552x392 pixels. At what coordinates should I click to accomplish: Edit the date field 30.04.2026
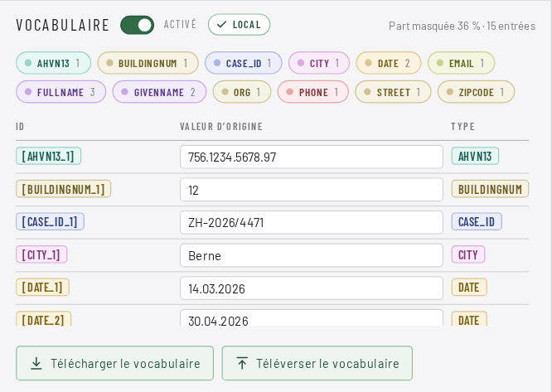tap(311, 317)
